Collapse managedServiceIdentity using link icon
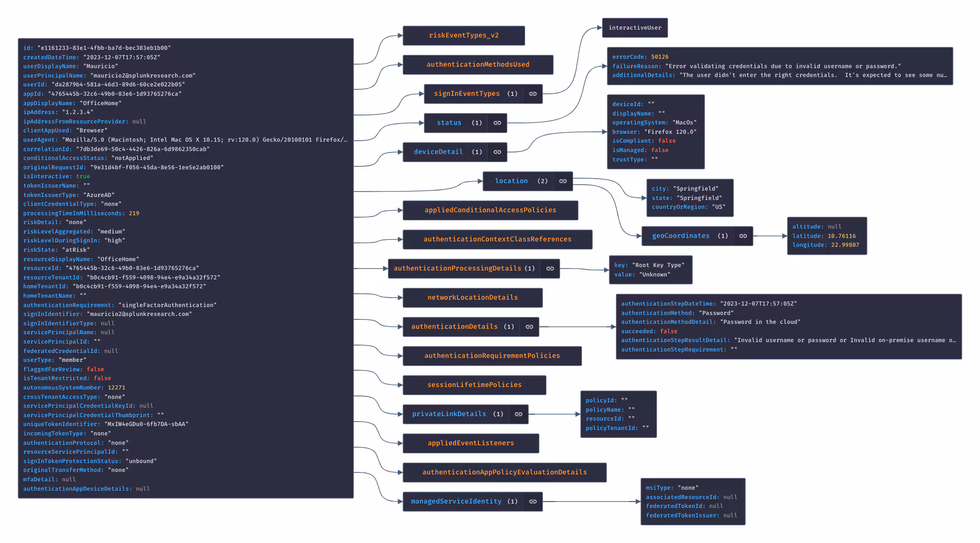 532,502
